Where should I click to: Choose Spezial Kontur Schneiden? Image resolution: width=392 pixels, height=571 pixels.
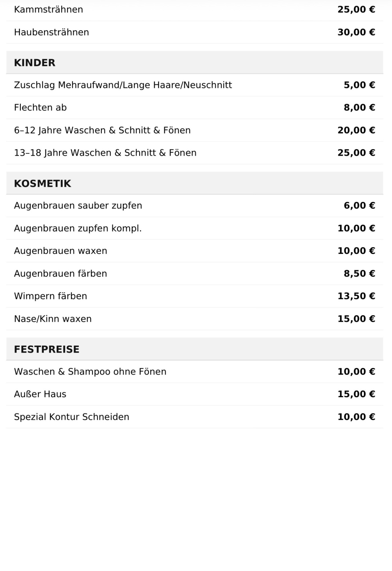[x=72, y=417]
